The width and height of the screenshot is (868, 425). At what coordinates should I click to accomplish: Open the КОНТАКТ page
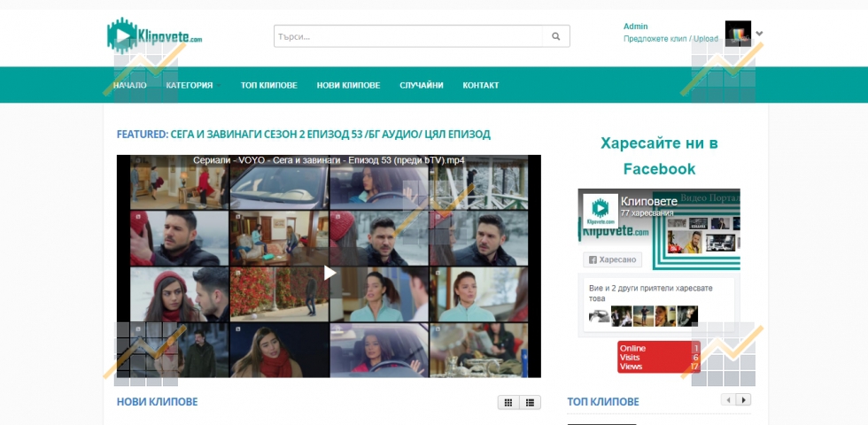[x=480, y=85]
